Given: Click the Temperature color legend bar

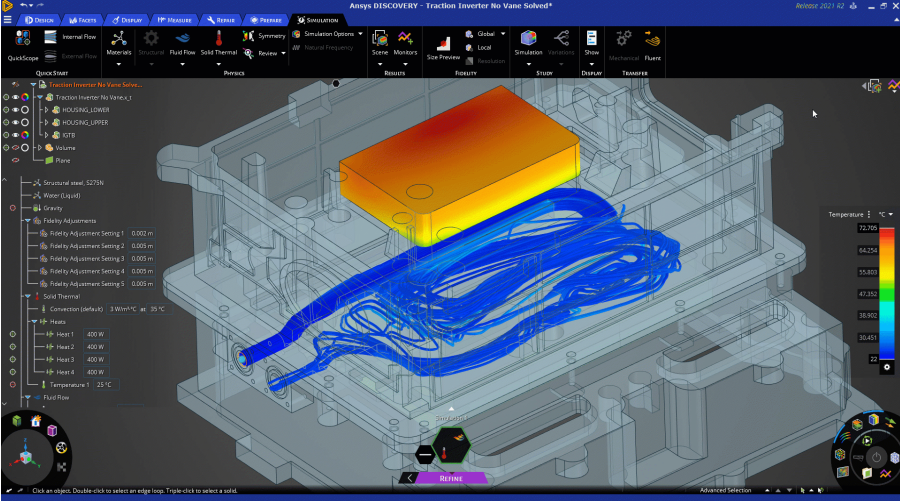Looking at the screenshot, I should [887, 295].
